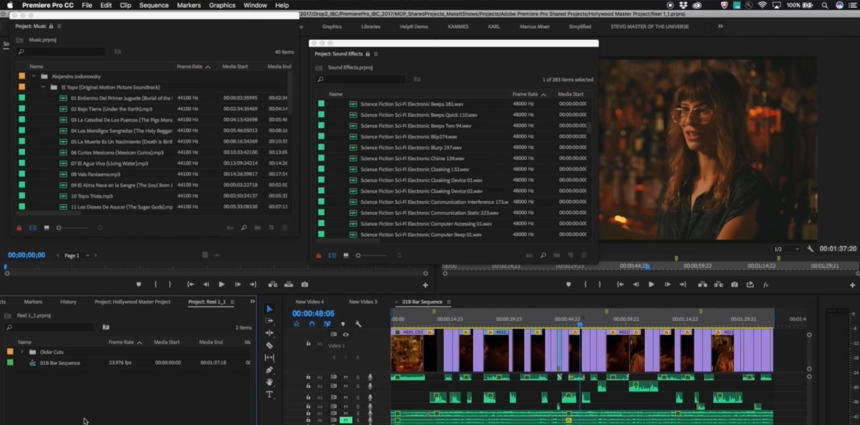The width and height of the screenshot is (860, 425).
Task: Collapse El Topo soundtrack bin
Action: (x=43, y=87)
